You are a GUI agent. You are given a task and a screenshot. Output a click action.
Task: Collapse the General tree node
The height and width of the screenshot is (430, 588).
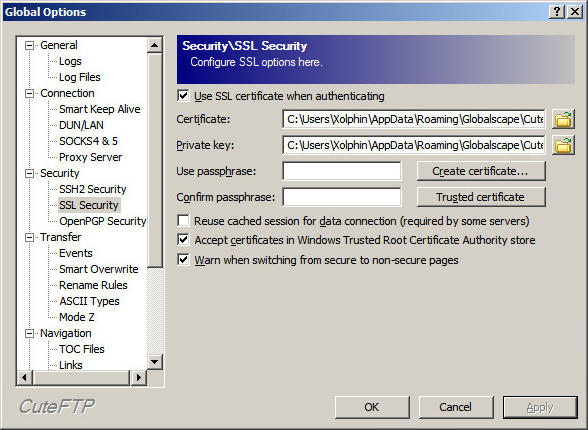pos(29,45)
